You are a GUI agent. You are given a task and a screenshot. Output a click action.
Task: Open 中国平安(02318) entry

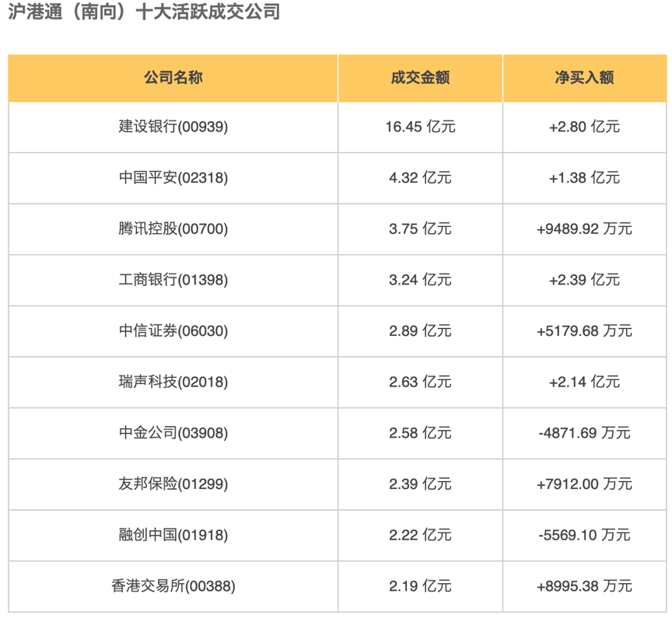coord(173,178)
